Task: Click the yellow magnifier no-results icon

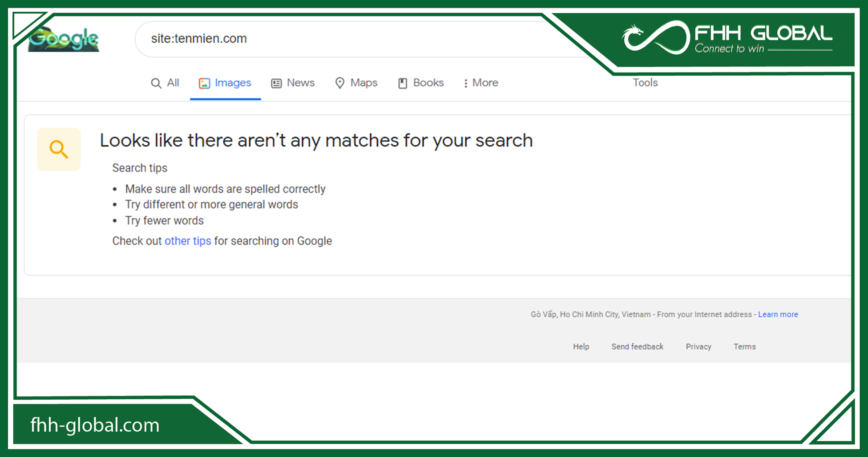Action: [x=59, y=149]
